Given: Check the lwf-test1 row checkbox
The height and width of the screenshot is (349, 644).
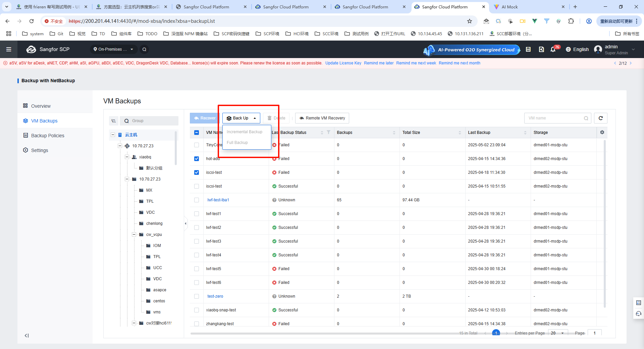Looking at the screenshot, I should tap(197, 214).
